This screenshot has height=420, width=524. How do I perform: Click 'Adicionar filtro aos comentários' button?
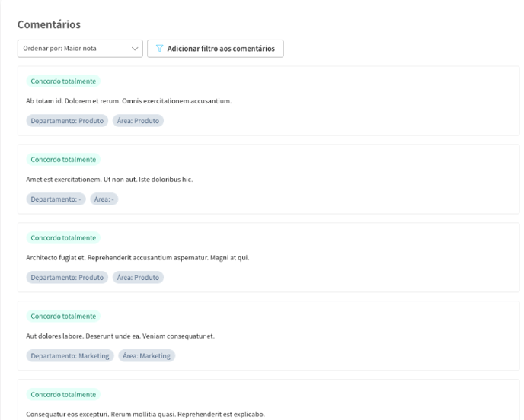(x=216, y=49)
